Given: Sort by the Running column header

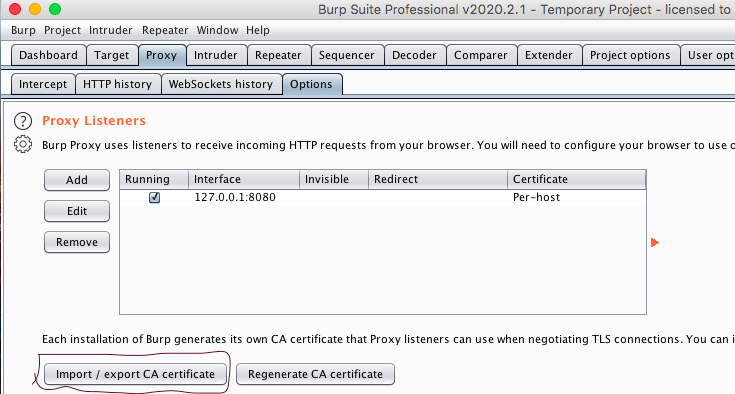Looking at the screenshot, I should [x=154, y=179].
